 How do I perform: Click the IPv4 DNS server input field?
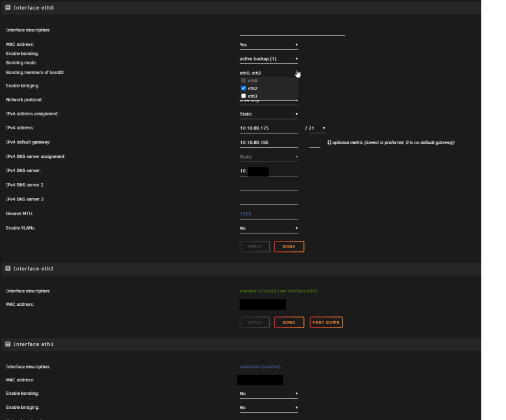(x=269, y=171)
